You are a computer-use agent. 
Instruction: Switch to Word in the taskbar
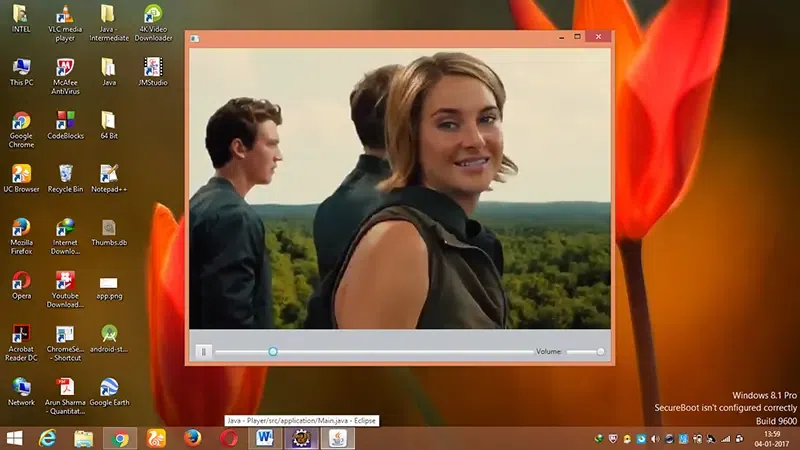pos(265,438)
